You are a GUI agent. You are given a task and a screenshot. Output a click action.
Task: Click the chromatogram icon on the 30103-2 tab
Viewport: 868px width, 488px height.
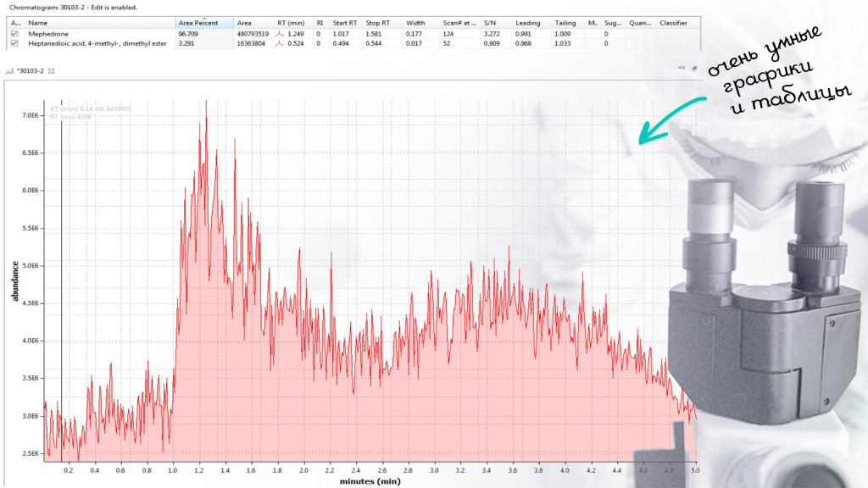9,72
